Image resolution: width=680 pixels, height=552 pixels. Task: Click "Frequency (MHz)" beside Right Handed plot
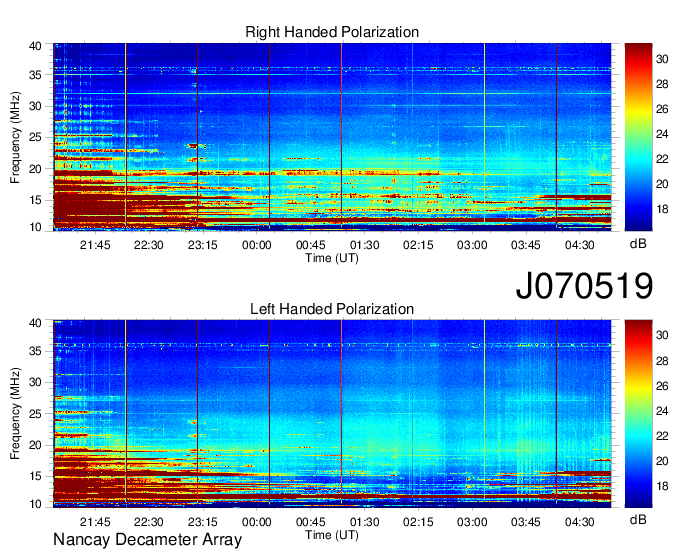(15, 137)
